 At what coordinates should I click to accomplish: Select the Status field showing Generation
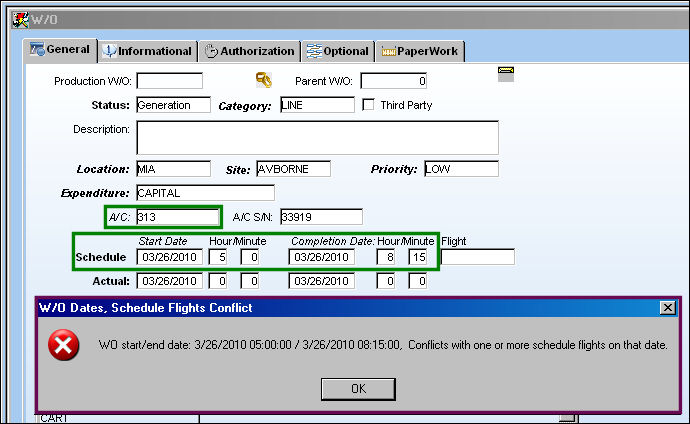point(173,105)
